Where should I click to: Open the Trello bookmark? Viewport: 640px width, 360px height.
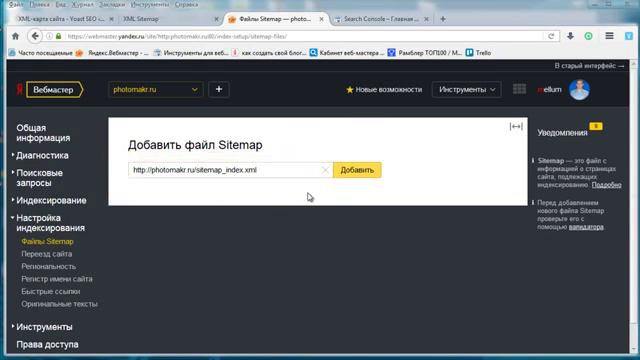(478, 53)
